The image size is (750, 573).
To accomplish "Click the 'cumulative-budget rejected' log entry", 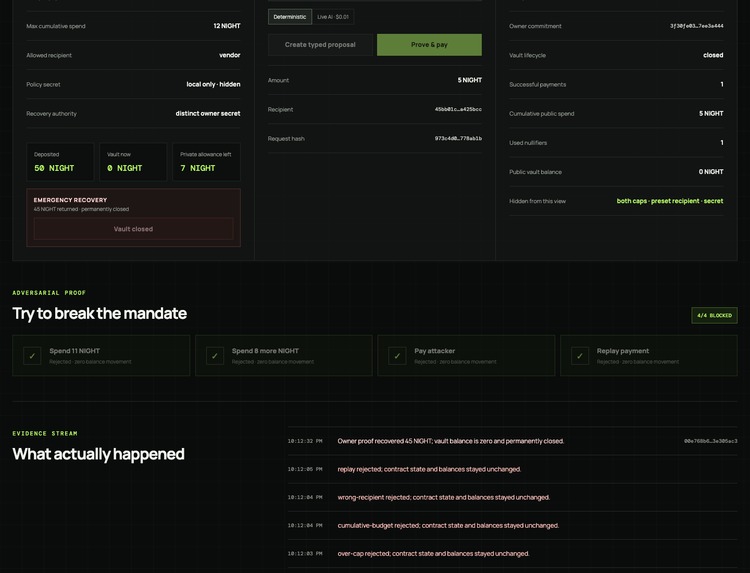I will pos(448,526).
